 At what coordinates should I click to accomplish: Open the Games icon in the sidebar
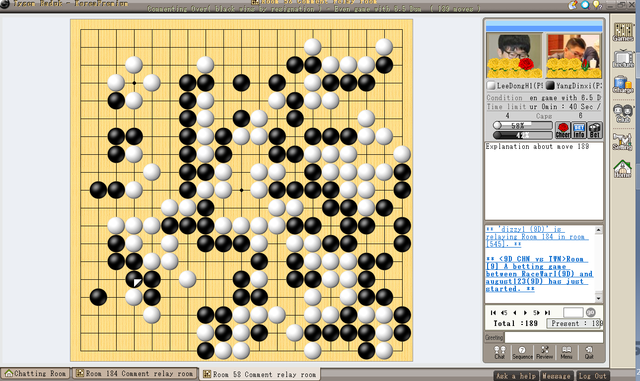click(x=623, y=31)
